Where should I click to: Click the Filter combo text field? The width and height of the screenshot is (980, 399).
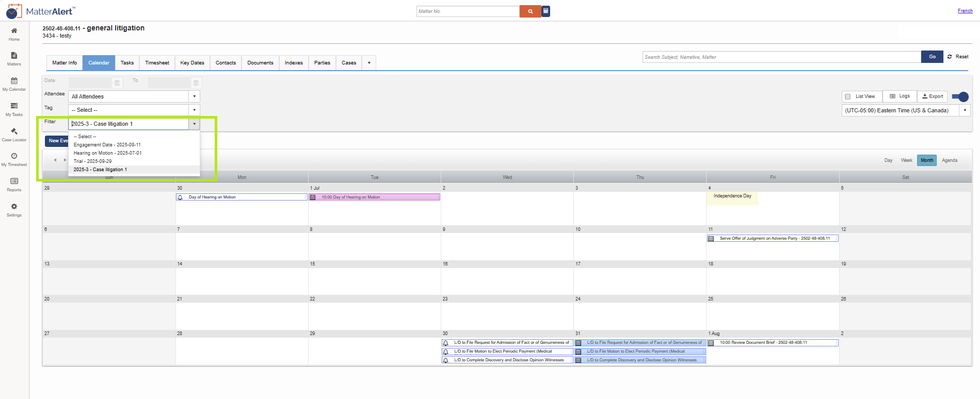tap(128, 124)
